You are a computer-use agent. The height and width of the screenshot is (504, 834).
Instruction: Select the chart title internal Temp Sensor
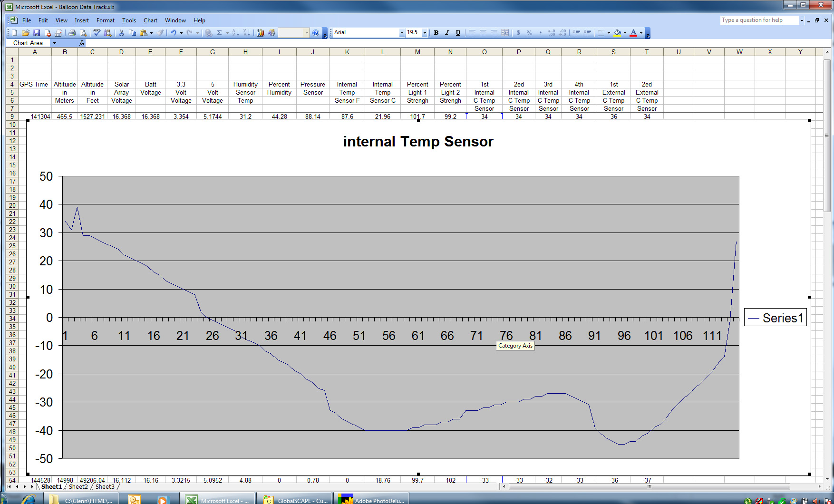click(418, 142)
